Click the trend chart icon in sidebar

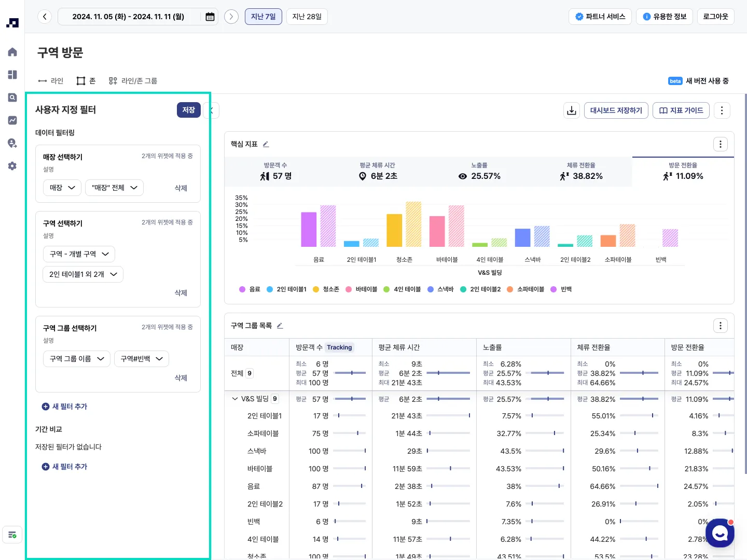[12, 120]
